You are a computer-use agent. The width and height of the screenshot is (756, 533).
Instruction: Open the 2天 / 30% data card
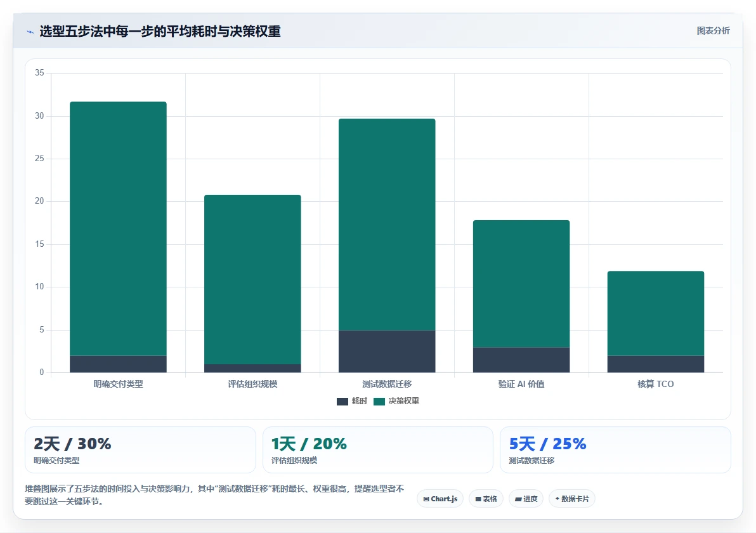[140, 449]
